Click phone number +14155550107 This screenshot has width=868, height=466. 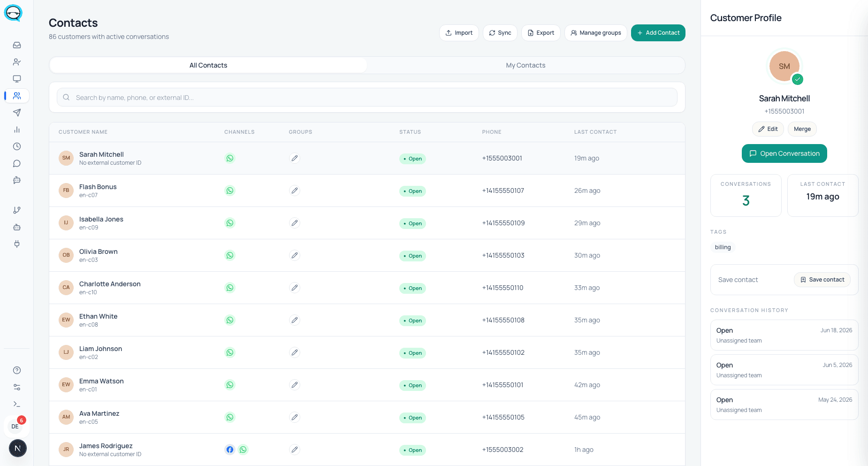tap(503, 191)
